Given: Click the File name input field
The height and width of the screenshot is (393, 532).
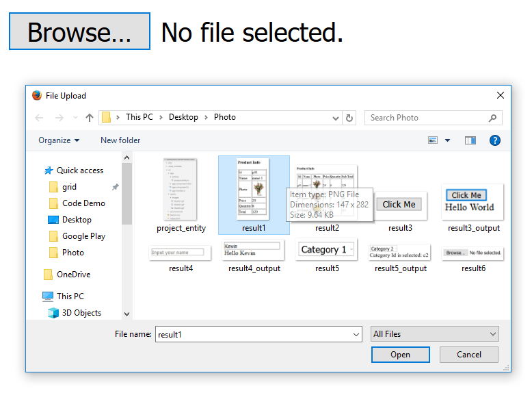Looking at the screenshot, I should click(253, 334).
